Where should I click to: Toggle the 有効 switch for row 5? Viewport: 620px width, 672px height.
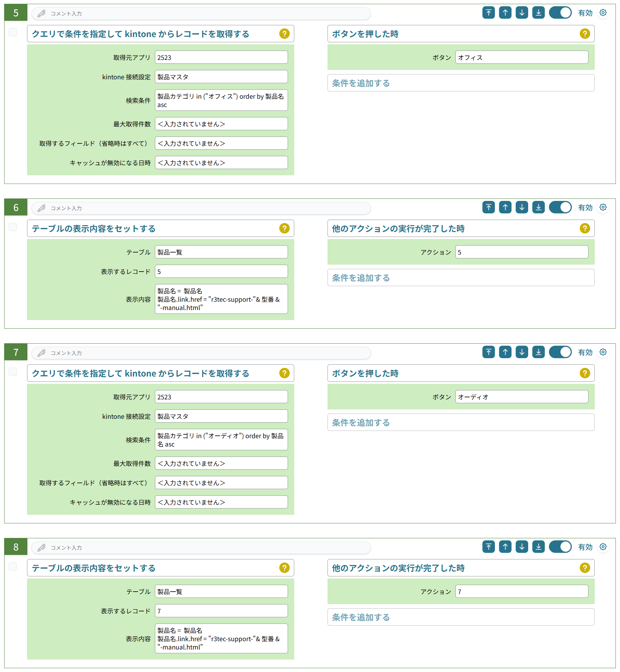tap(560, 13)
